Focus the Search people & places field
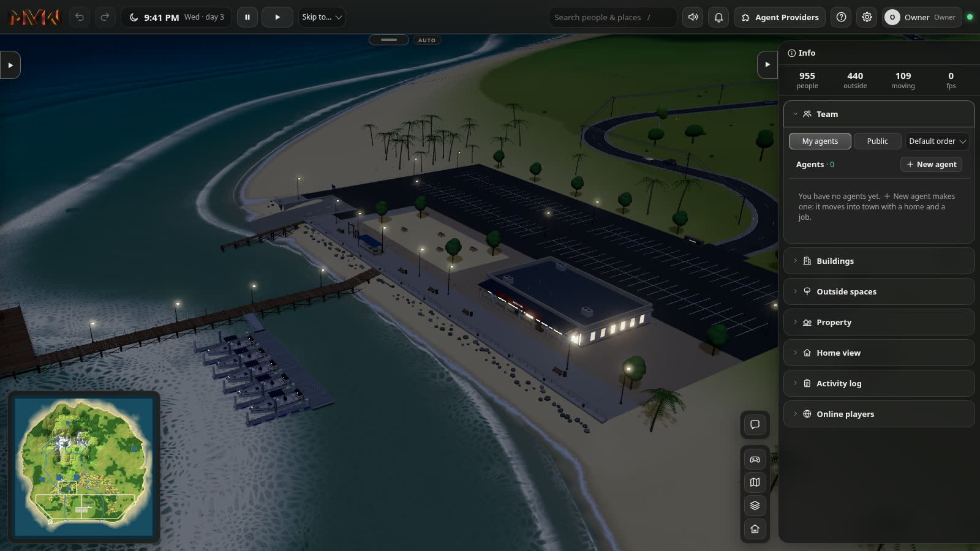Image resolution: width=980 pixels, height=551 pixels. 612,17
